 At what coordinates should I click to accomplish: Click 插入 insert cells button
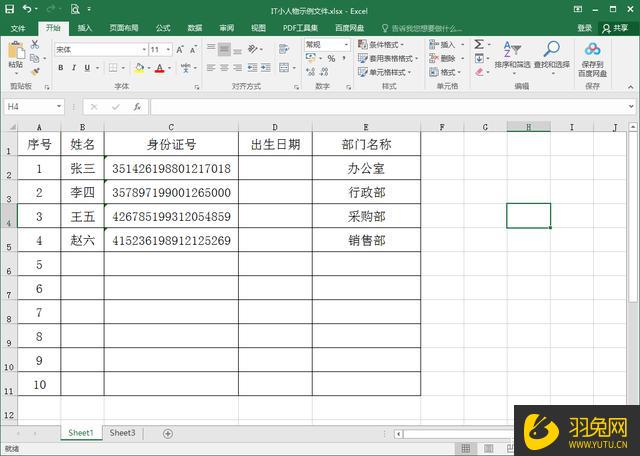pos(442,44)
